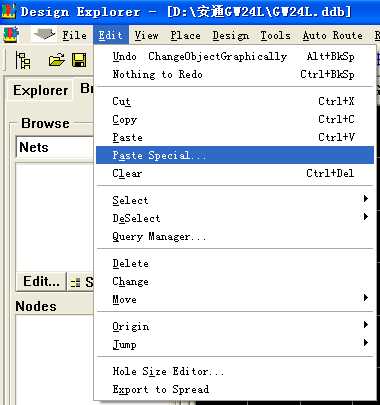Click inside the nets list box
The width and height of the screenshot is (380, 405).
point(55,217)
